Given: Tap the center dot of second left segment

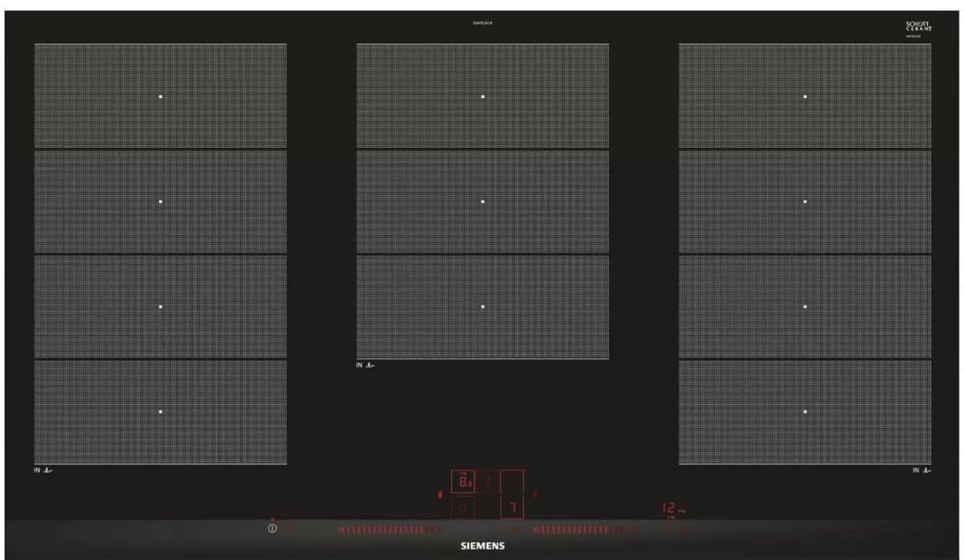Looking at the screenshot, I should click(161, 202).
